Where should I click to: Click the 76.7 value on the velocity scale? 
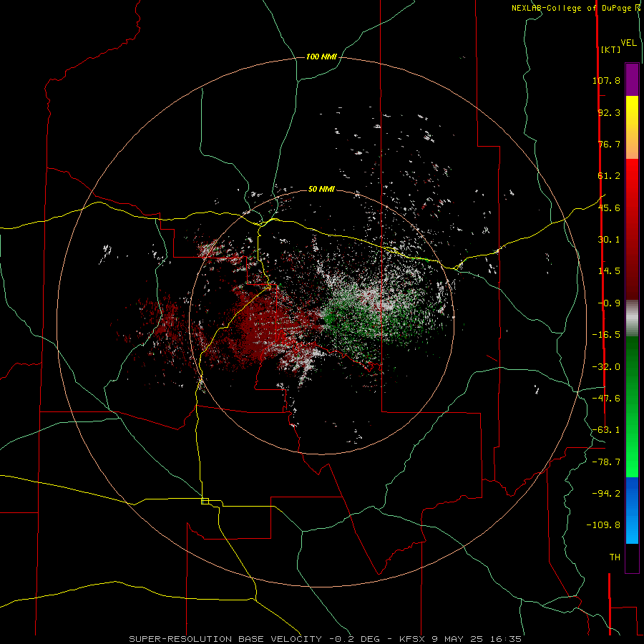pos(609,144)
